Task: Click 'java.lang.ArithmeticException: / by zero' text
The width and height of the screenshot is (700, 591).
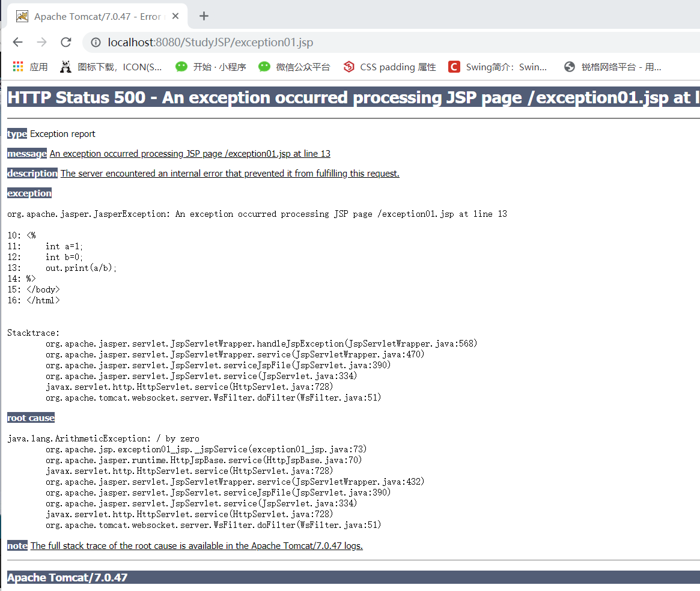Action: coord(103,439)
